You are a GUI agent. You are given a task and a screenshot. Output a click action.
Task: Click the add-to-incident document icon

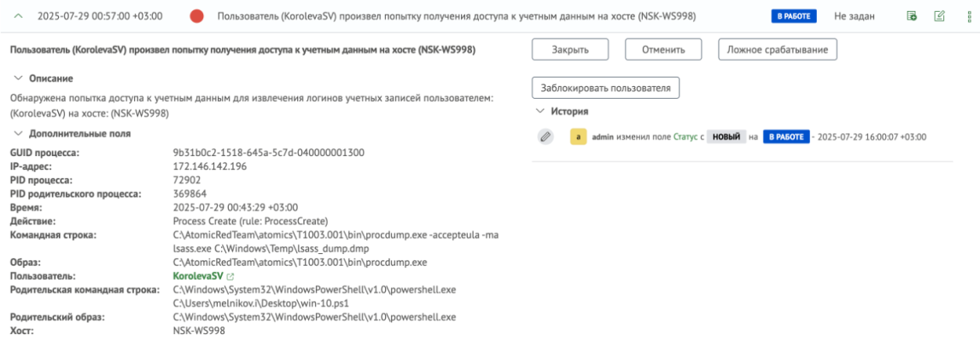point(913,16)
